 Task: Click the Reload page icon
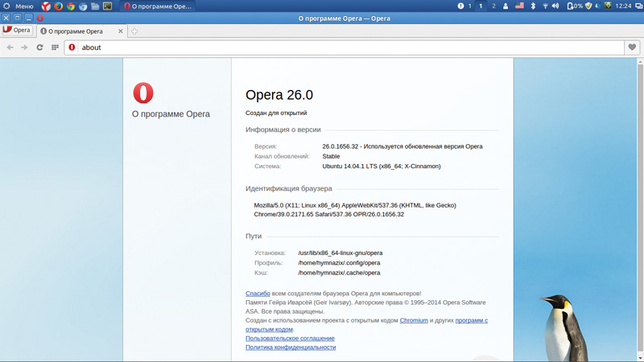point(39,47)
